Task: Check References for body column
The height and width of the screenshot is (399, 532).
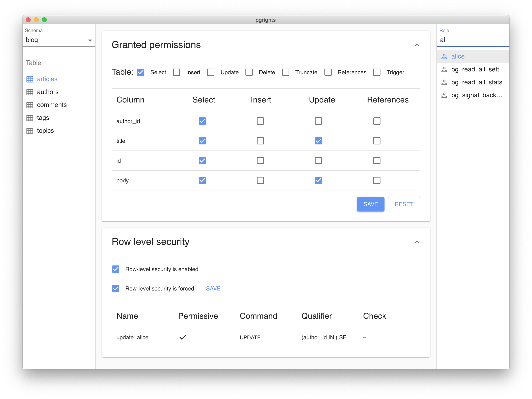Action: click(x=377, y=180)
